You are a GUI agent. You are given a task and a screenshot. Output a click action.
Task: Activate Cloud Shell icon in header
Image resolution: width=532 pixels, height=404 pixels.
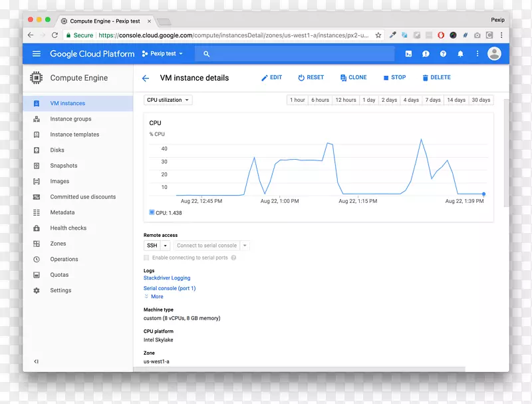[x=408, y=54]
